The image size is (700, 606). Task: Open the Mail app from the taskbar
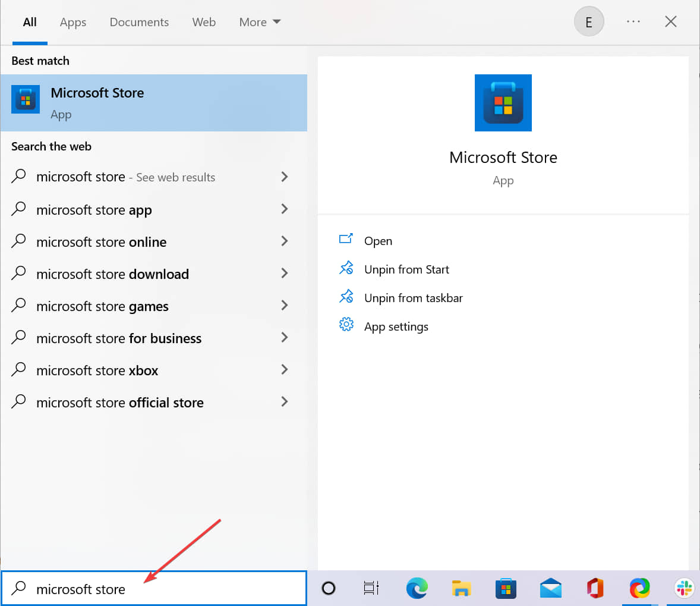click(551, 589)
